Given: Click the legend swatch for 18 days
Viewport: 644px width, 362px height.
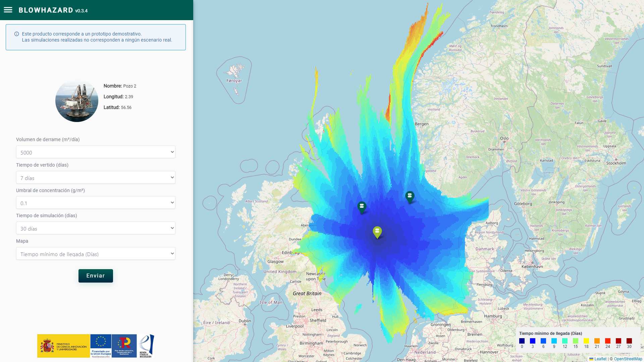Looking at the screenshot, I should coord(586,341).
